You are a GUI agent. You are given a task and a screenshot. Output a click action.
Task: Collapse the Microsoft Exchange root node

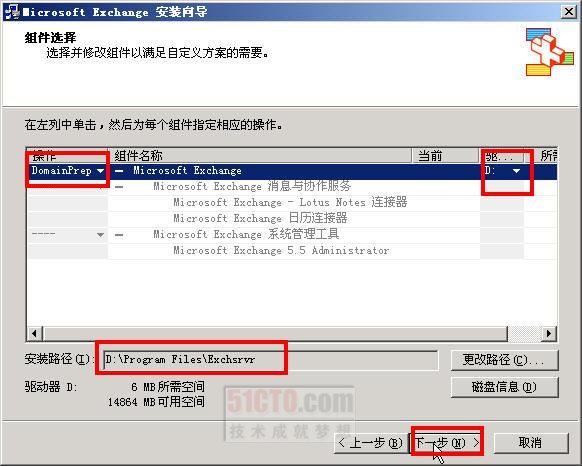[x=119, y=171]
